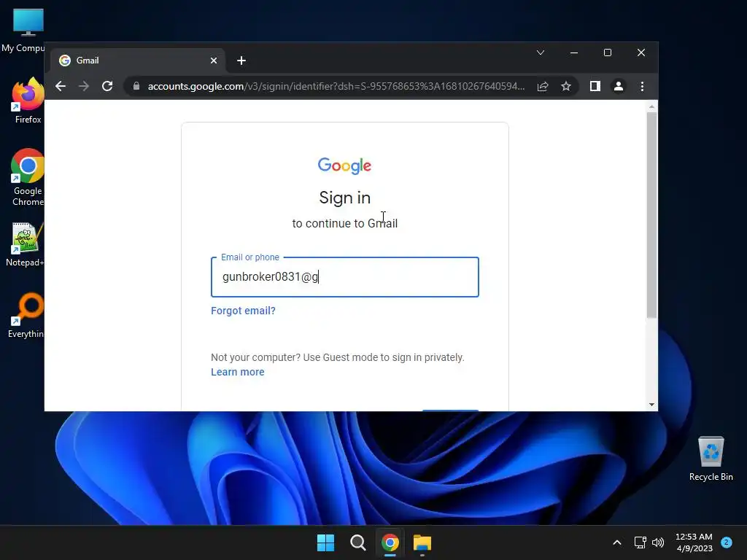Open File Explorer from taskbar
Screen dimensions: 747x560
coord(422,542)
